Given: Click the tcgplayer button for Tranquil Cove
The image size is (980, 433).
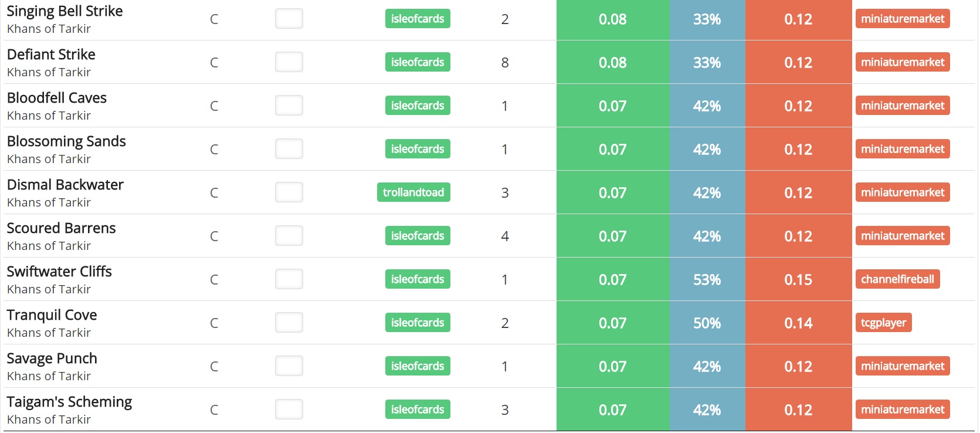Looking at the screenshot, I should pyautogui.click(x=883, y=323).
